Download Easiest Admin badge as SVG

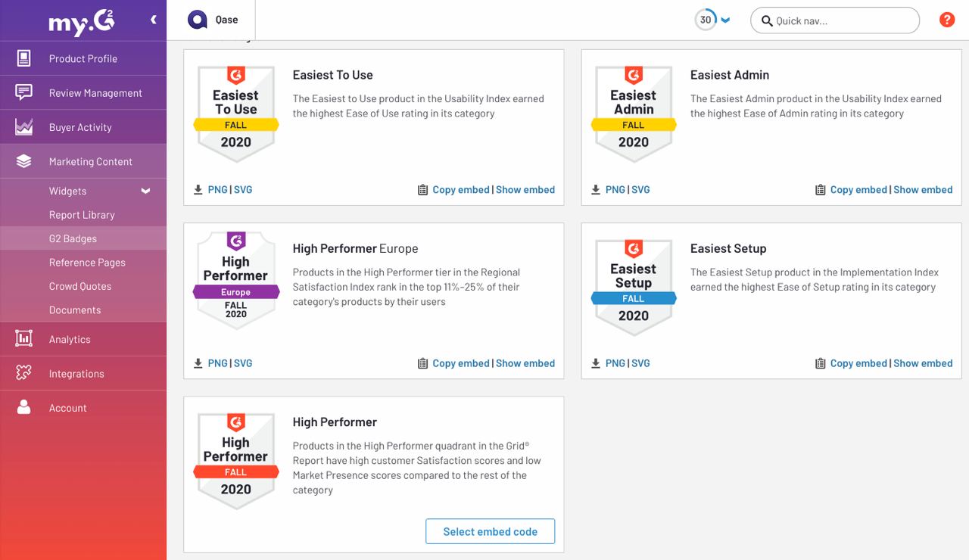tap(640, 190)
